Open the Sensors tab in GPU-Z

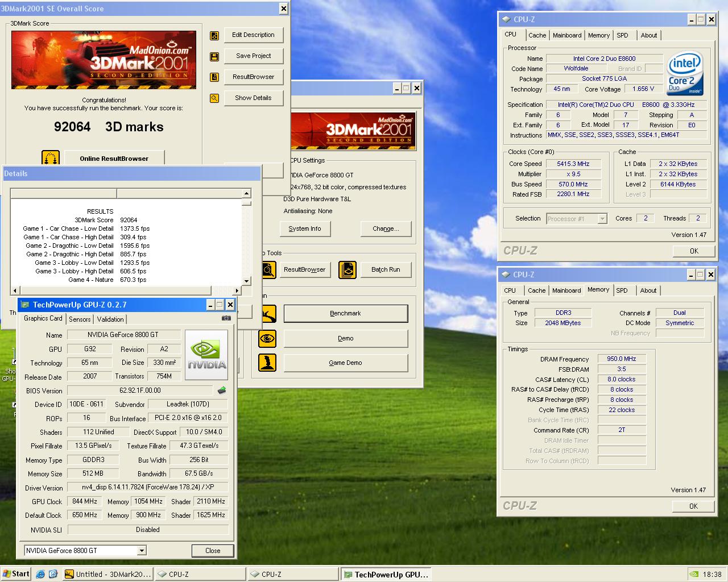click(80, 319)
